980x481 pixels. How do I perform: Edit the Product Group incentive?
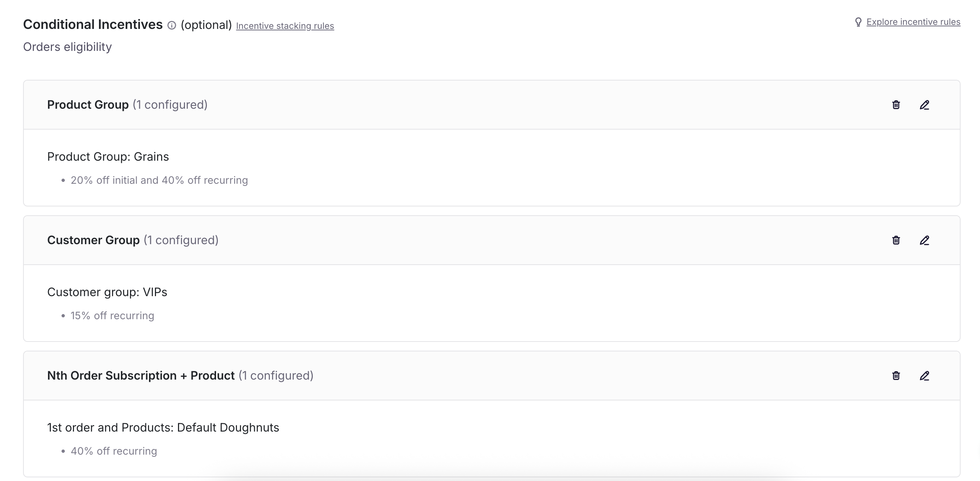click(924, 105)
